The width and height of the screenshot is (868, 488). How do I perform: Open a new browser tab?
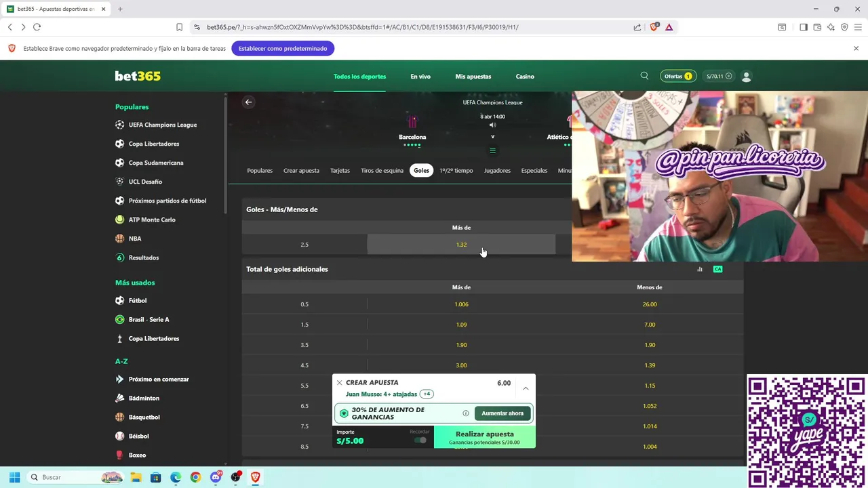point(120,9)
